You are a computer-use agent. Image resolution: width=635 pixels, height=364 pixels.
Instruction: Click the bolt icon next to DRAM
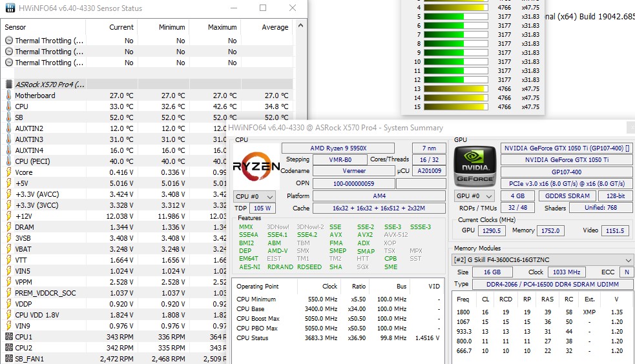pos(8,227)
